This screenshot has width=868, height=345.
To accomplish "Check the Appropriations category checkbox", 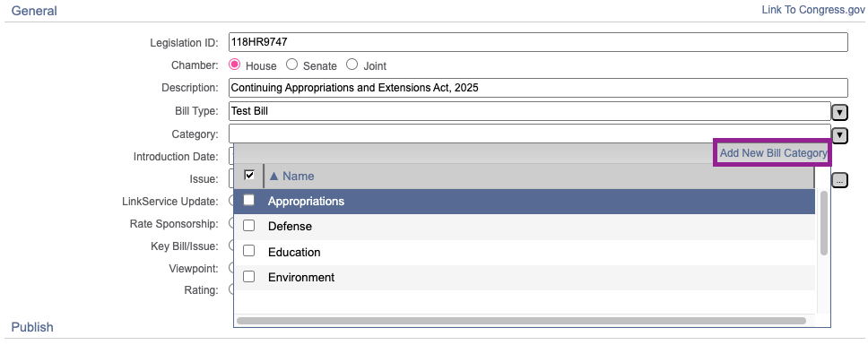I will pyautogui.click(x=249, y=200).
